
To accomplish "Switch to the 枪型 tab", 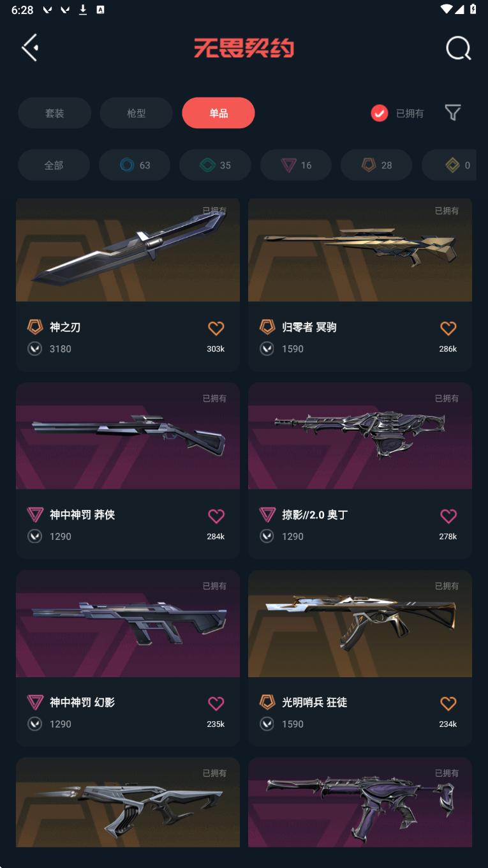I will click(137, 113).
